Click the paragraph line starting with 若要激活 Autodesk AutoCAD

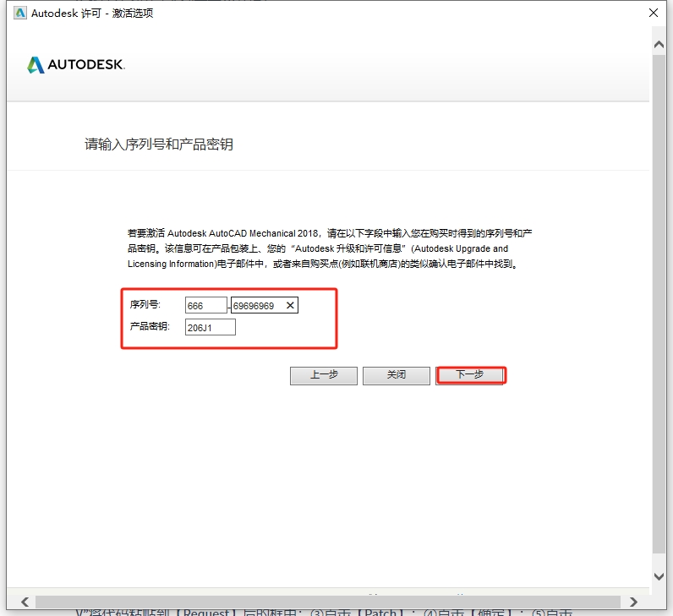pos(330,233)
